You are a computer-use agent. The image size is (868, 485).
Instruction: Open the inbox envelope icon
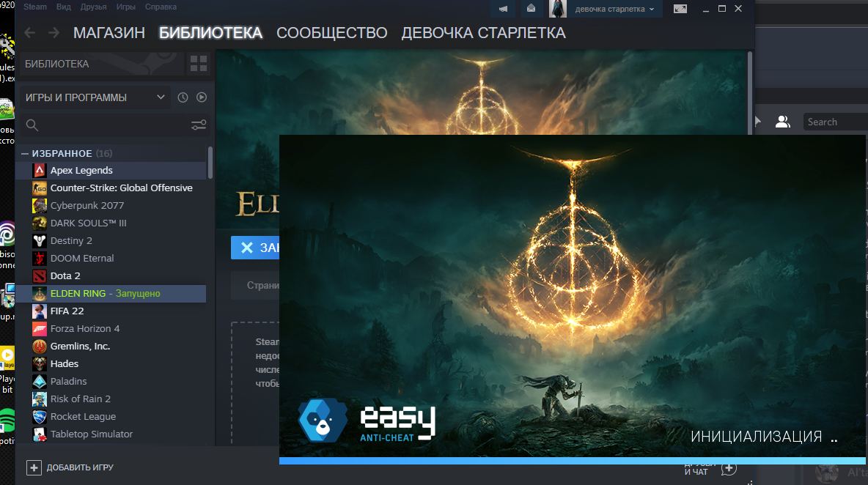point(531,9)
